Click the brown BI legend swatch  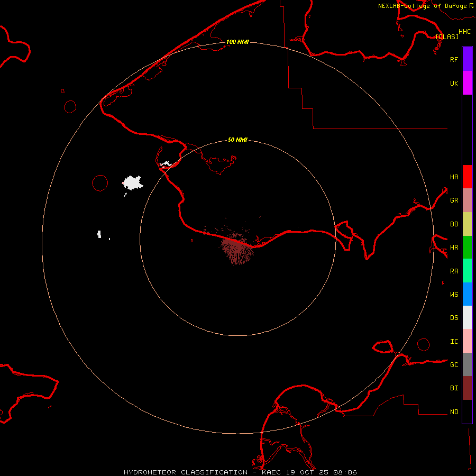pos(467,388)
